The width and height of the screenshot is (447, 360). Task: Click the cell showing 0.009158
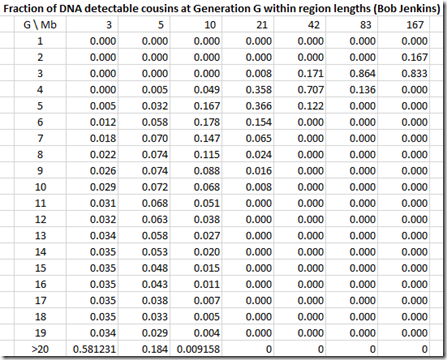click(x=196, y=349)
